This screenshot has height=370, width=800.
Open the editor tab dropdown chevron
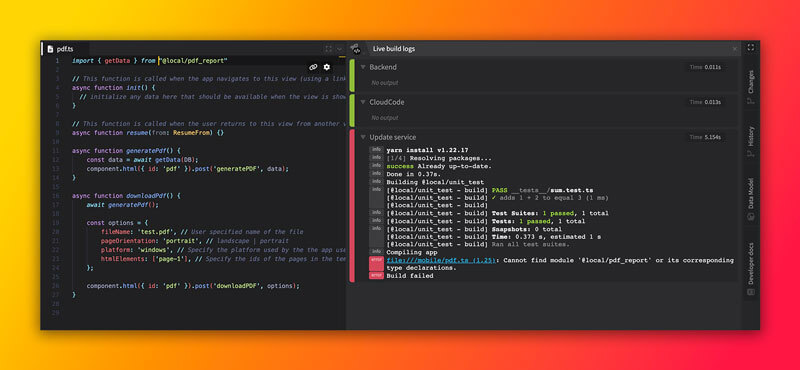(339, 49)
